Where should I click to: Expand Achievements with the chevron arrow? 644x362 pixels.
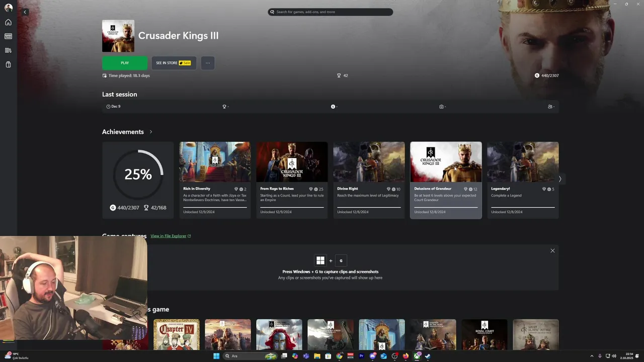click(150, 132)
